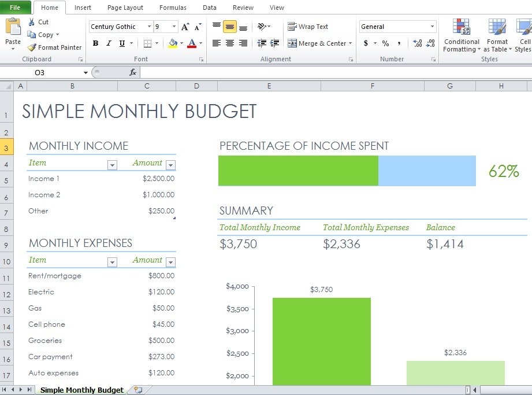Click the Increase Decimal icon

pyautogui.click(x=418, y=43)
